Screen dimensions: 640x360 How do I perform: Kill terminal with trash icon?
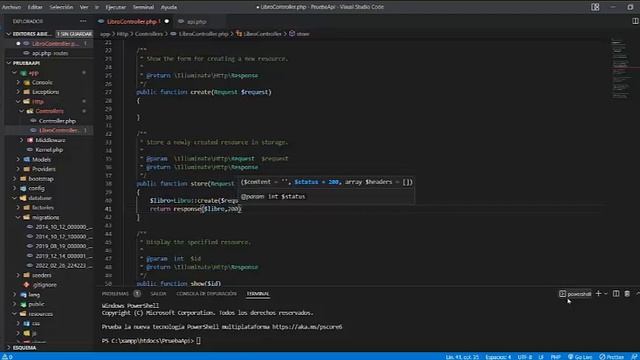(x=627, y=293)
